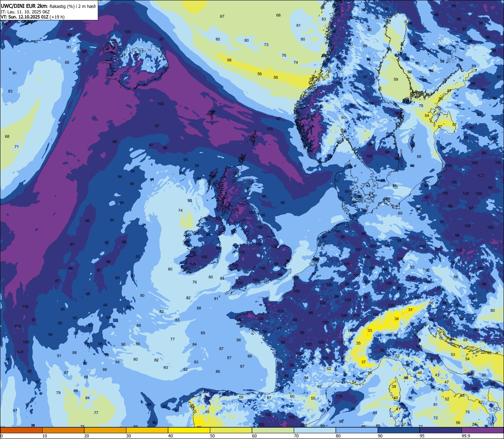Click the 'VT: Sun. 12.10.2025 01Z (+19 h)' line
Viewport: 504px width, 439px height.
[33, 17]
